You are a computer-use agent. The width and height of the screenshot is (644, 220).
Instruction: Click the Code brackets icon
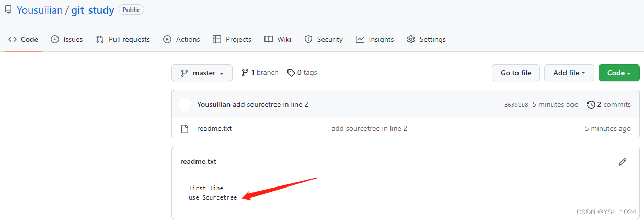tap(13, 39)
